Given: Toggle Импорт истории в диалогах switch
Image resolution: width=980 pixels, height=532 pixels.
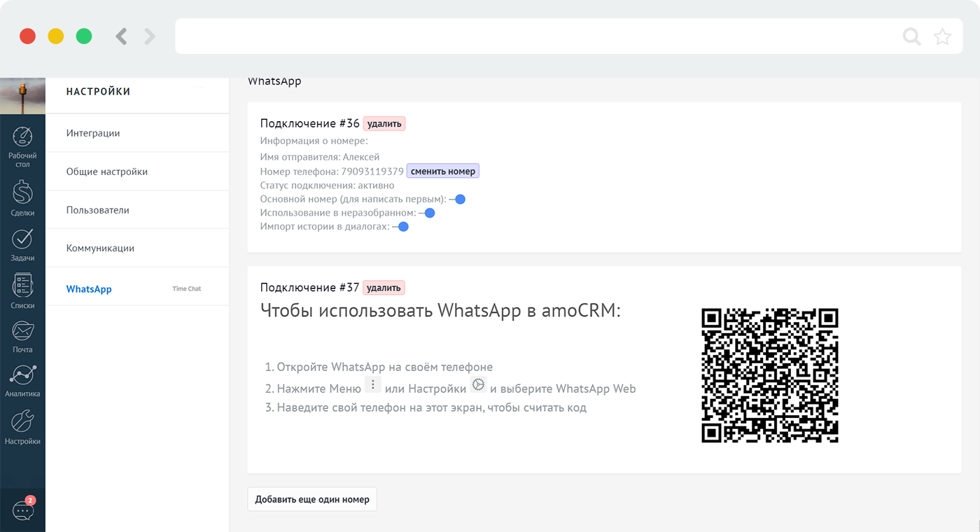Looking at the screenshot, I should [400, 227].
